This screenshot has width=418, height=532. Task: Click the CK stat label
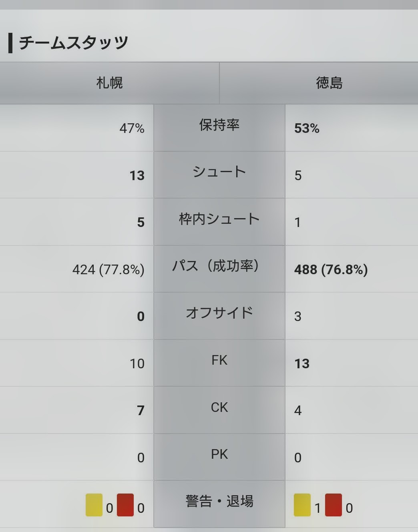[x=219, y=408]
